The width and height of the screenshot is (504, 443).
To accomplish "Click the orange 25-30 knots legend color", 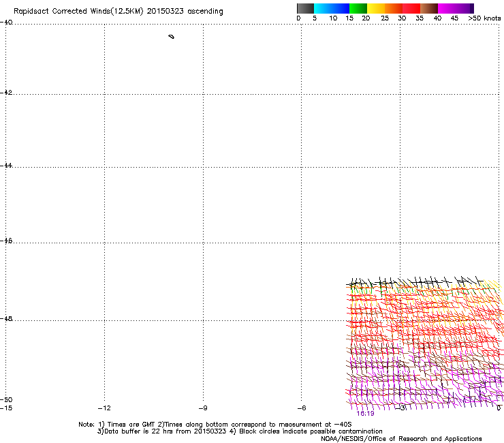I will coord(394,8).
